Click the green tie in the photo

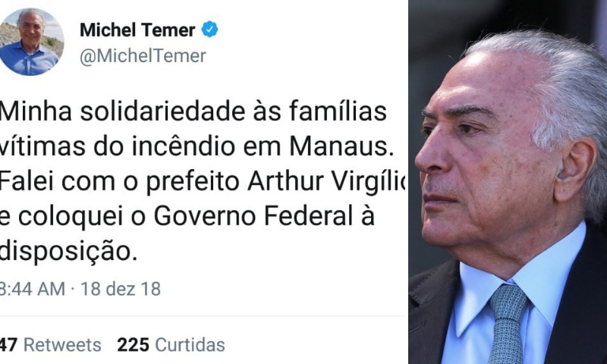[508, 323]
